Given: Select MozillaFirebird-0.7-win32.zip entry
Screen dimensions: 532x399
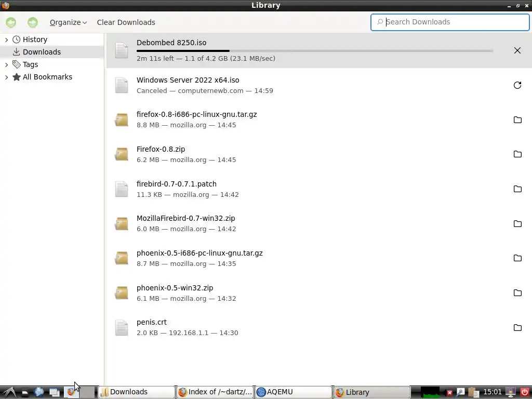Looking at the screenshot, I should (x=319, y=223).
